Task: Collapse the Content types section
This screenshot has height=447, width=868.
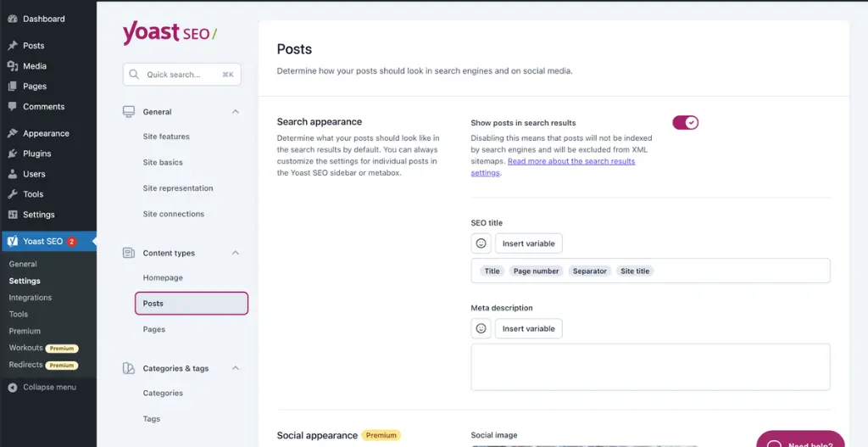Action: point(236,253)
